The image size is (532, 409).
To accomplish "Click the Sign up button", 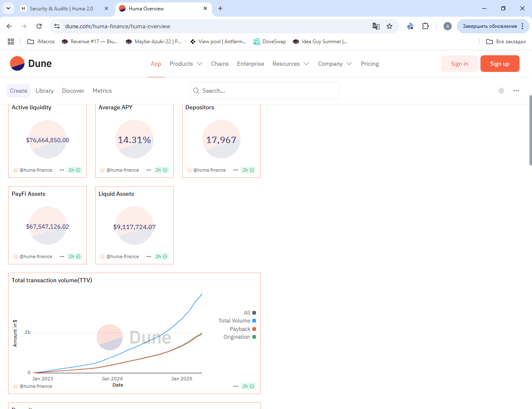I will point(500,64).
